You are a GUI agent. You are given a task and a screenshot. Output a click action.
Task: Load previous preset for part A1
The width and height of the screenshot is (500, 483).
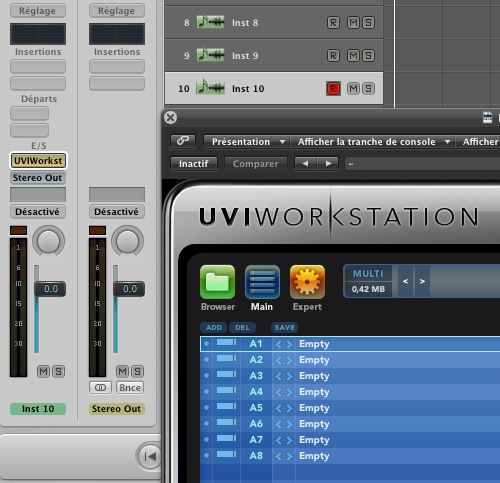tap(279, 344)
